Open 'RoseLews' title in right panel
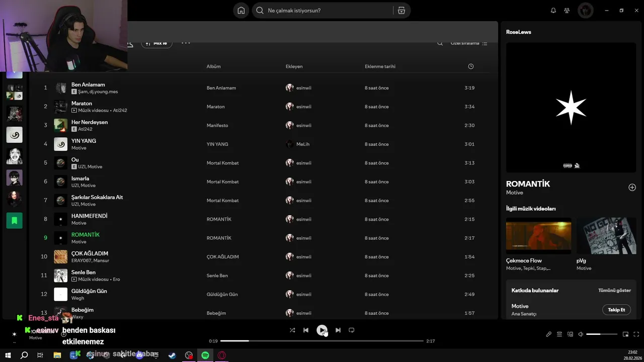The height and width of the screenshot is (362, 644). 519,32
